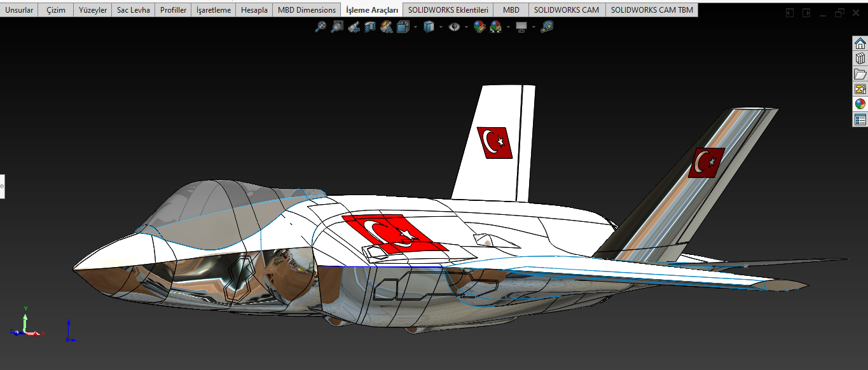
Task: Click the Display Style cube icon
Action: pos(429,27)
